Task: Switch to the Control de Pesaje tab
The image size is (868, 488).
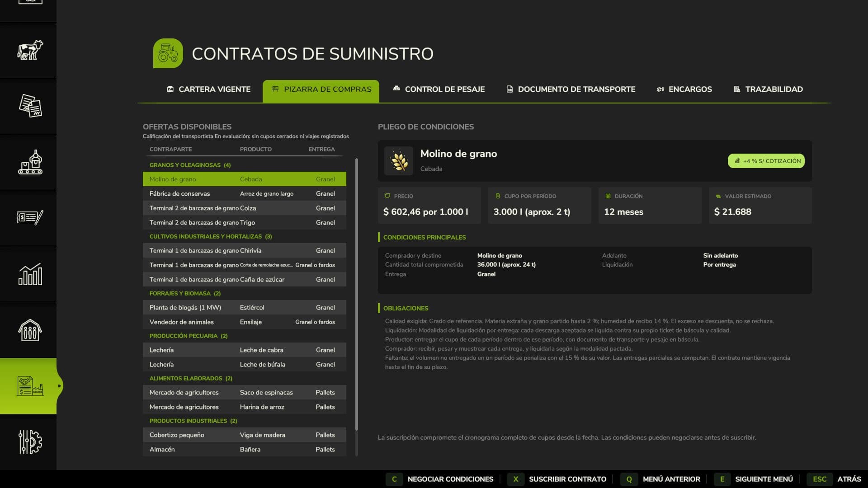Action: (x=439, y=89)
